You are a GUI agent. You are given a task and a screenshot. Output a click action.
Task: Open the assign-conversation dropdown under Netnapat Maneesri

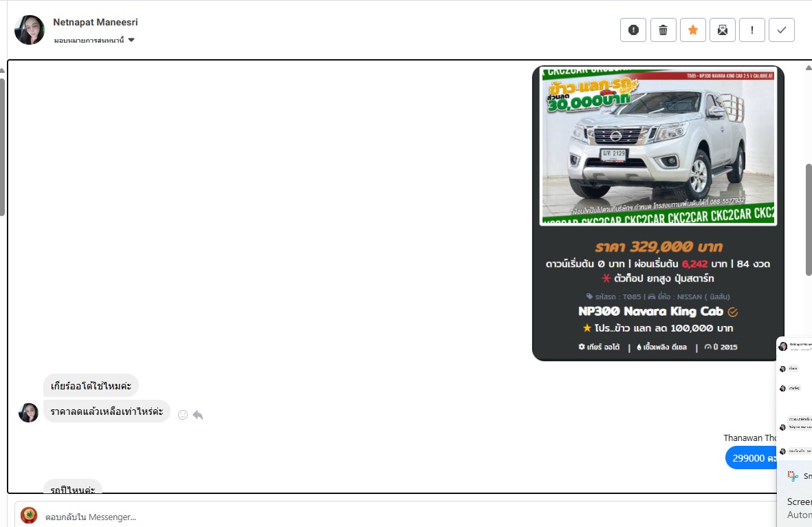coord(94,40)
